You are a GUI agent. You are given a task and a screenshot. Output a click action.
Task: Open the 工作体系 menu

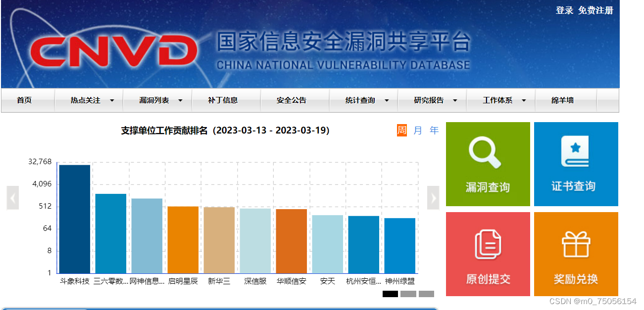coord(497,100)
